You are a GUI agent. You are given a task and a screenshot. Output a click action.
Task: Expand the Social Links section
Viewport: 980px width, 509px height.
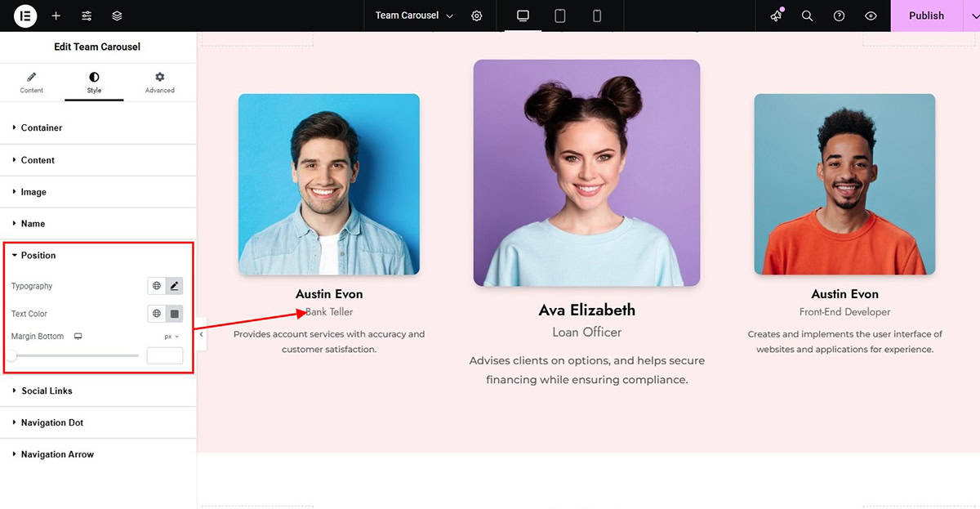[x=98, y=391]
